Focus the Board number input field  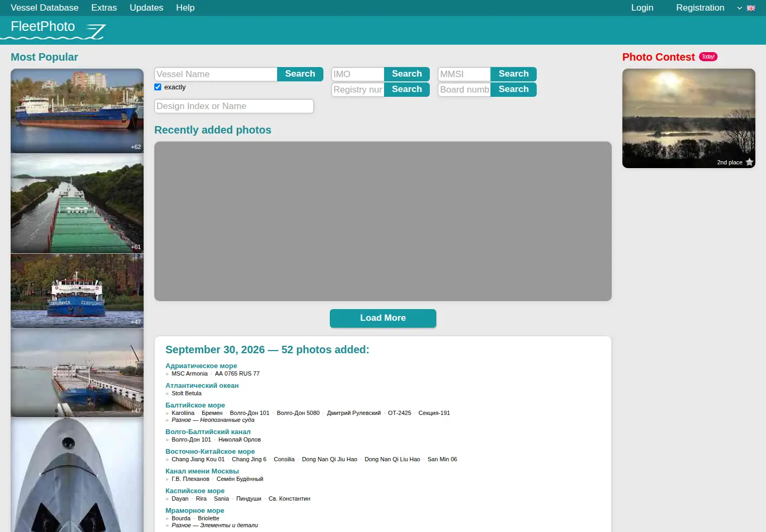[464, 89]
